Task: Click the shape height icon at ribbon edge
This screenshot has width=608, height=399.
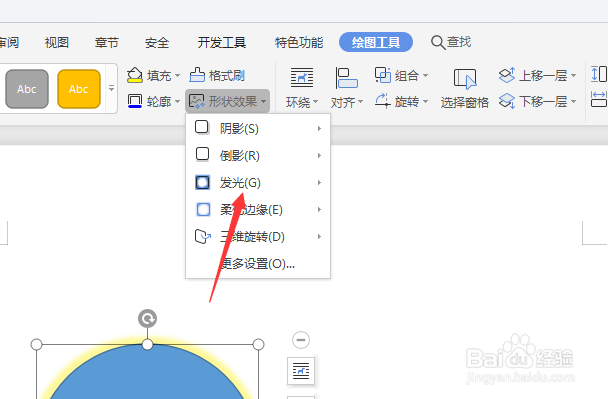Action: pos(598,74)
